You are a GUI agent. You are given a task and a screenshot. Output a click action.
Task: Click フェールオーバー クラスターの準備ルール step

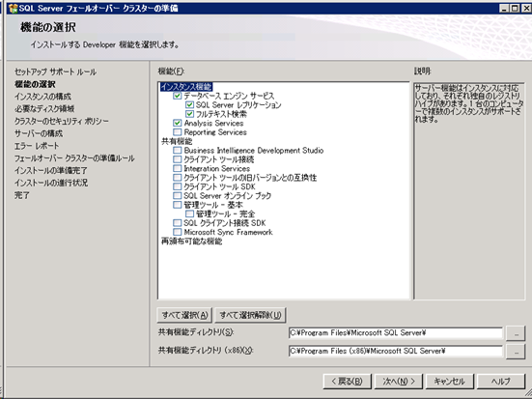74,158
